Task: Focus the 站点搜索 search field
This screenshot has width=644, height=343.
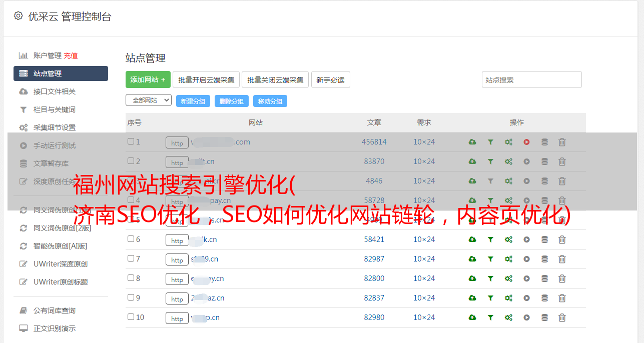Action: coord(532,79)
